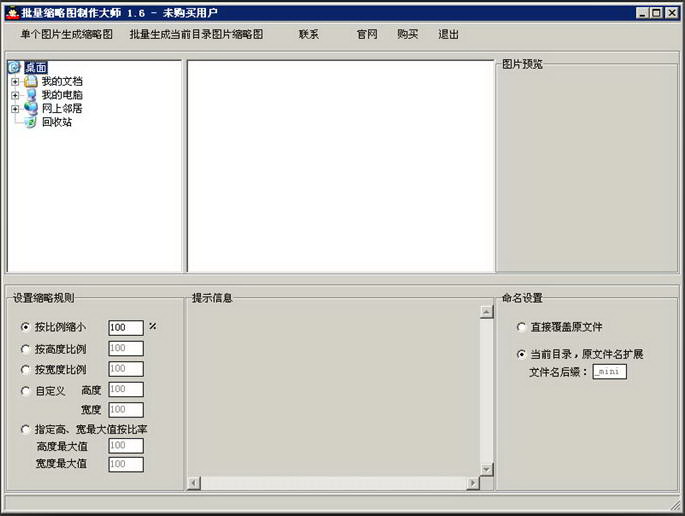Select the 回收站 recycle bin icon

click(31, 122)
